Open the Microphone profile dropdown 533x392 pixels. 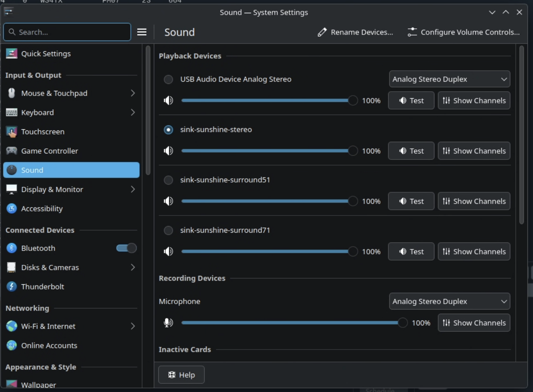coord(449,301)
